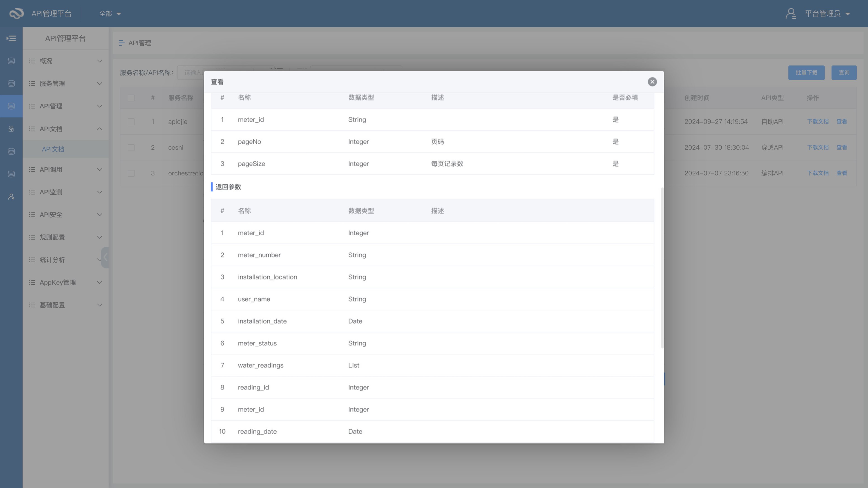Viewport: 868px width, 488px height.
Task: Click the user avatar icon in header
Action: pos(790,14)
